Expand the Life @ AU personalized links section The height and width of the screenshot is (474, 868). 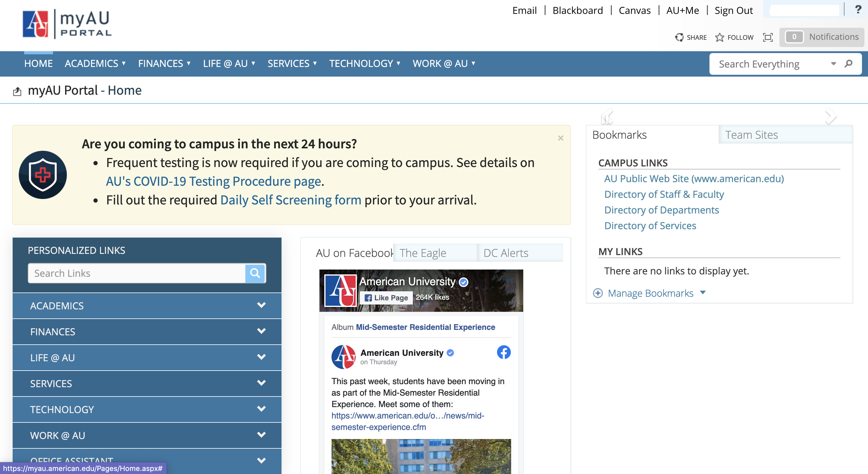click(x=147, y=358)
